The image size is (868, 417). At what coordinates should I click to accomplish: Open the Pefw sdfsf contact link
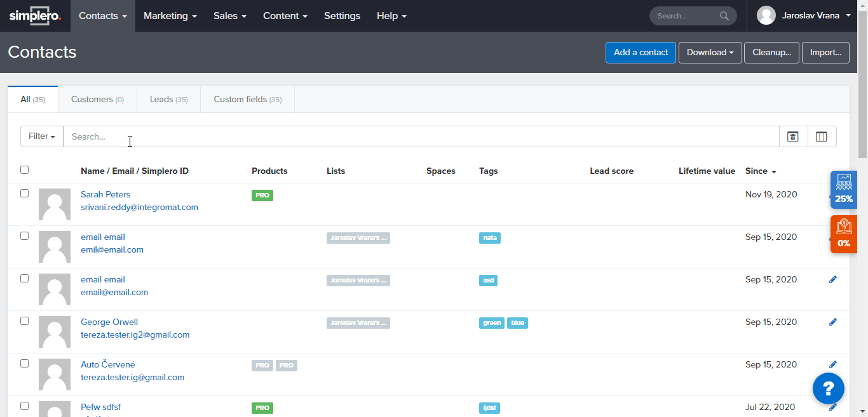click(x=101, y=407)
